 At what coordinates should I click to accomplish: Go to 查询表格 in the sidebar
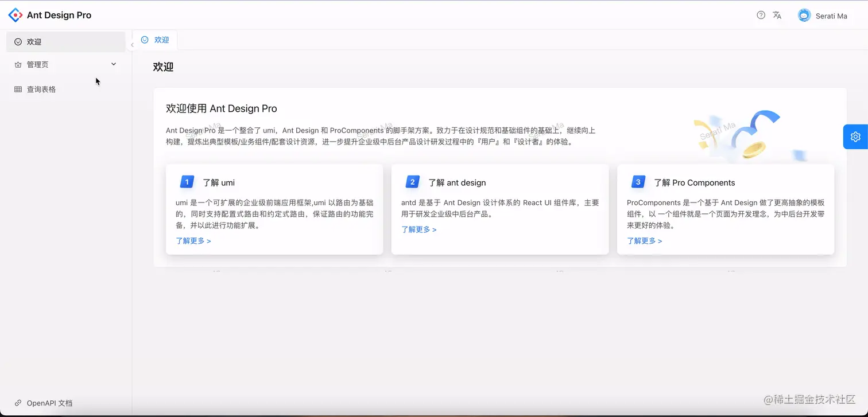(66, 89)
